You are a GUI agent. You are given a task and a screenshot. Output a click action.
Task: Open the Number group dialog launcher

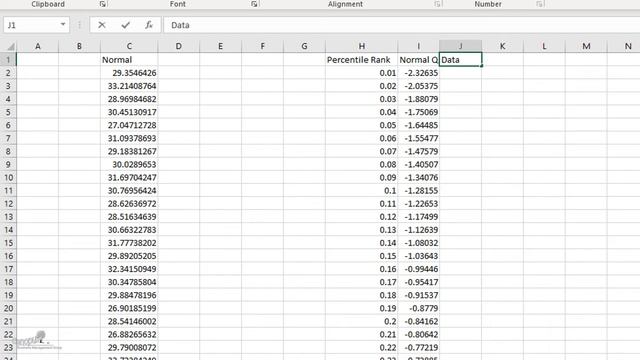pyautogui.click(x=539, y=4)
